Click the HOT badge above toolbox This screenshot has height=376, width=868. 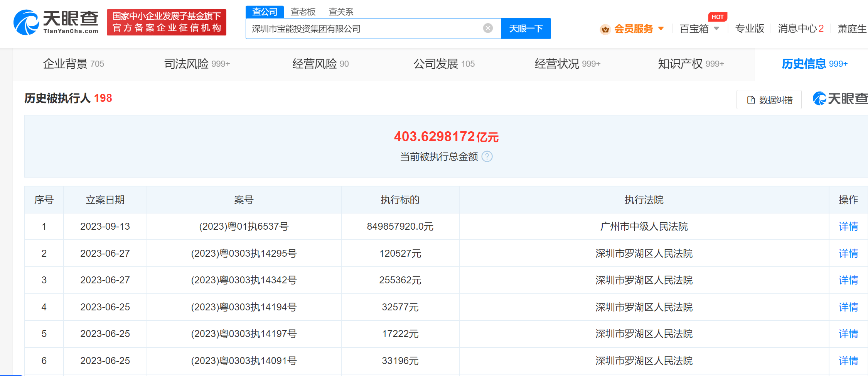[717, 17]
